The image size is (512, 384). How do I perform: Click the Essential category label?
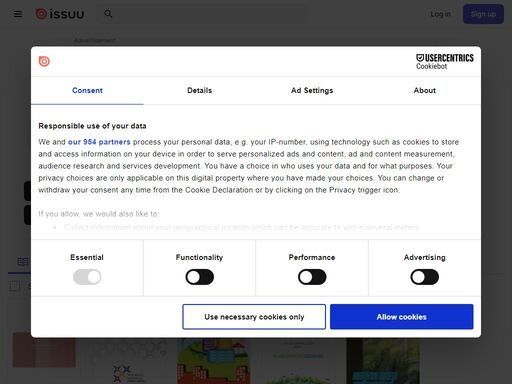pyautogui.click(x=87, y=257)
